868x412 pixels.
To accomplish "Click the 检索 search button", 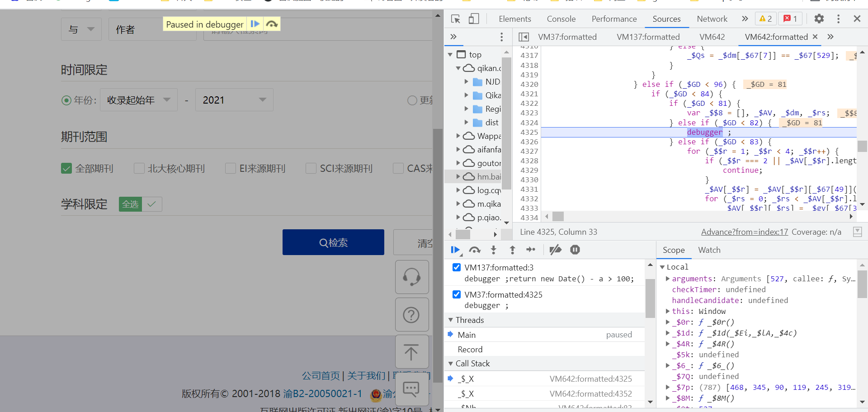I will (x=333, y=242).
